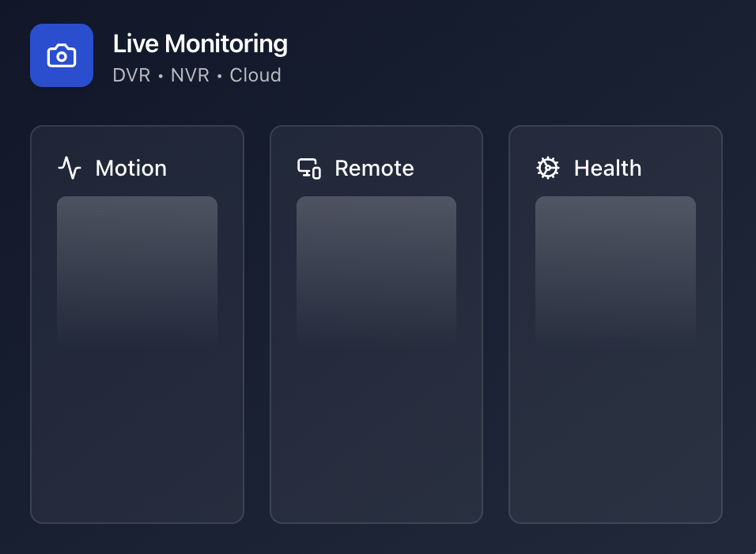Click the blue camera icon
756x554 pixels.
point(62,55)
